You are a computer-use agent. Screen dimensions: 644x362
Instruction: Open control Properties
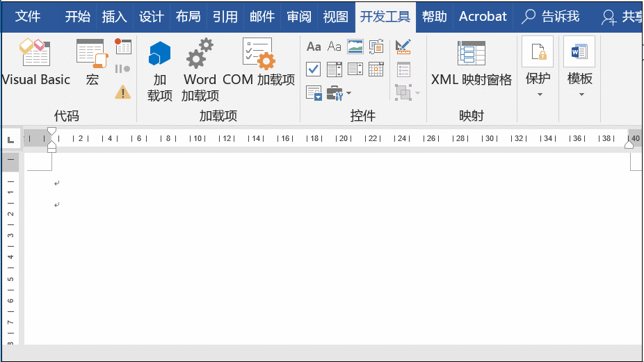404,69
